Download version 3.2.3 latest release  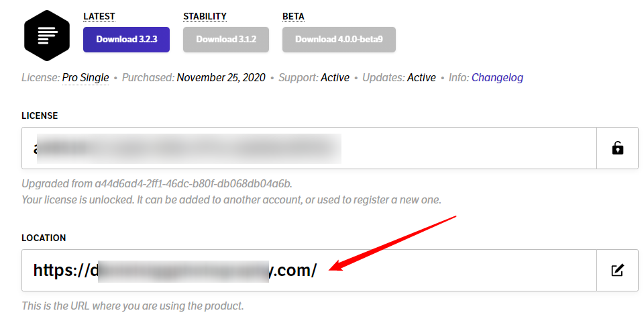(127, 40)
